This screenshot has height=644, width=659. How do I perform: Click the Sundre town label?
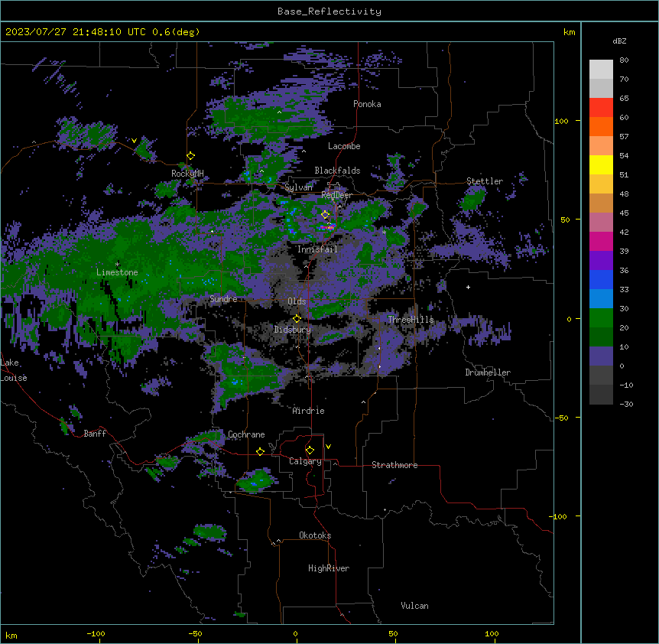(x=223, y=299)
